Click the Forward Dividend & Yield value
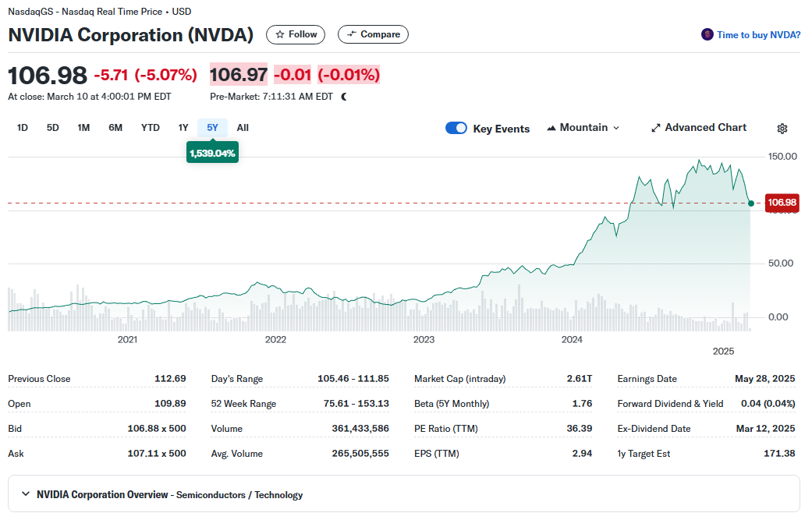Viewport: 812px width, 520px height. pyautogui.click(x=768, y=404)
